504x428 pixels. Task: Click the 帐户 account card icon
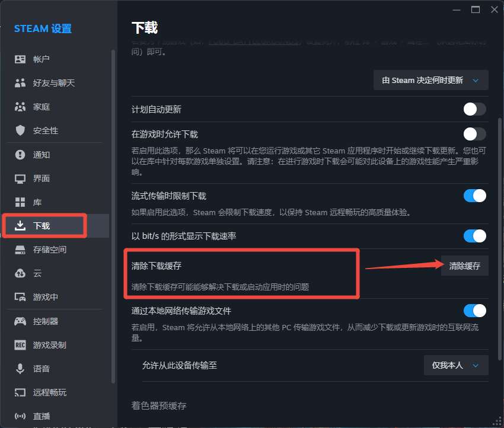pyautogui.click(x=20, y=59)
